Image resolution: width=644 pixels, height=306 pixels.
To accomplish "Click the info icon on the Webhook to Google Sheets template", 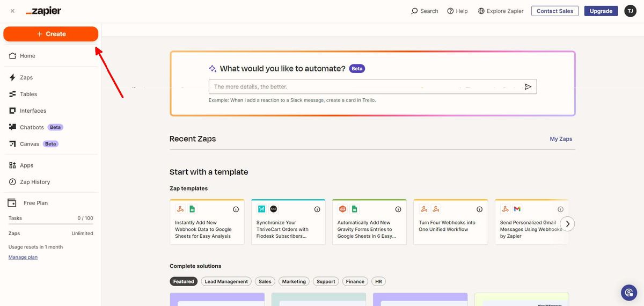I will coord(236,209).
